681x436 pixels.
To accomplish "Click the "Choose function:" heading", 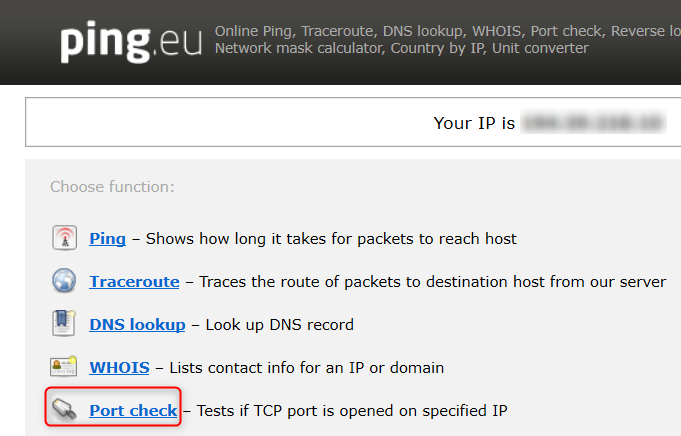I will coord(112,186).
